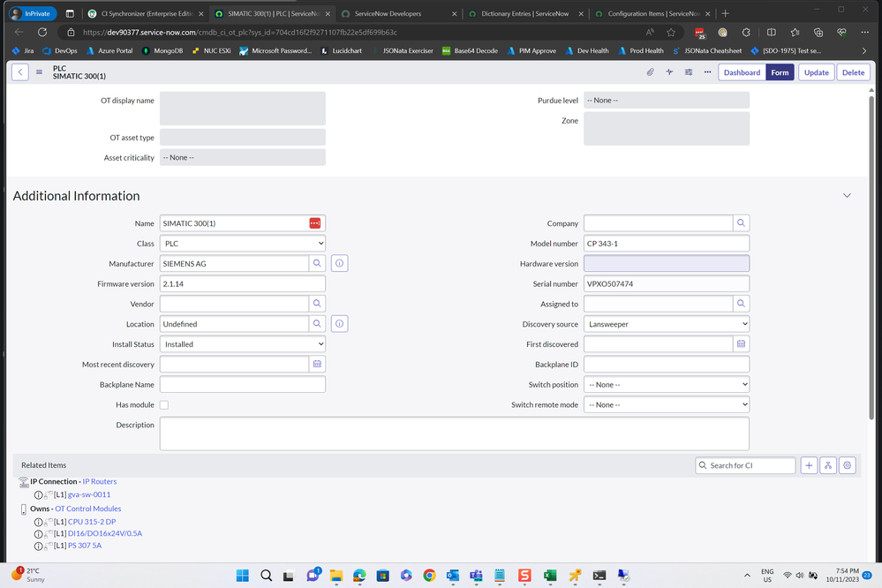Screen dimensions: 882x588
Task: Select the Form view toggle
Action: (x=780, y=72)
